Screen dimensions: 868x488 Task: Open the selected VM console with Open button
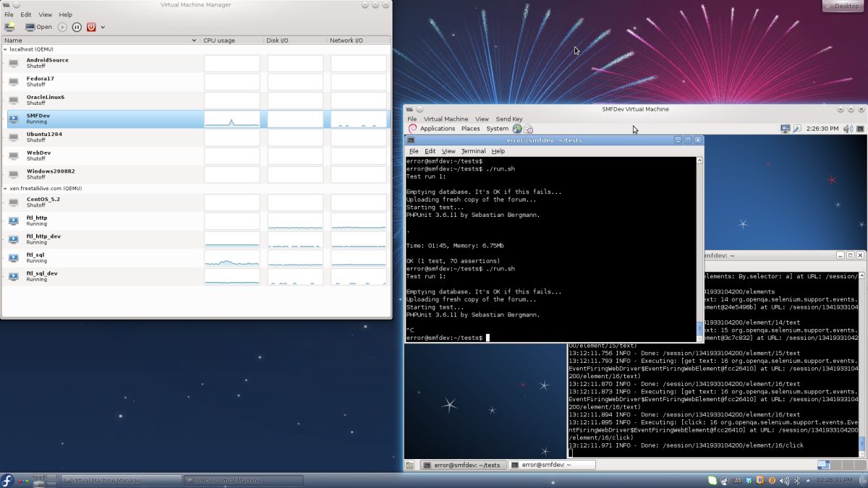[x=39, y=27]
